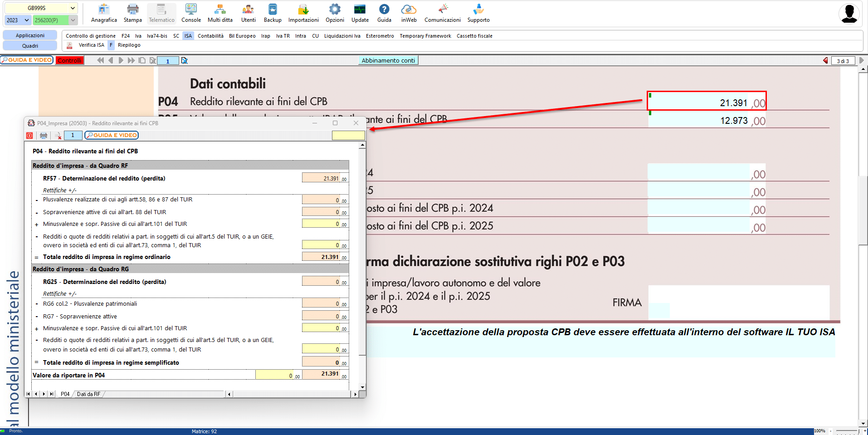This screenshot has width=868, height=435.
Task: Click the FIRMA checkbox field
Action: coord(659,310)
